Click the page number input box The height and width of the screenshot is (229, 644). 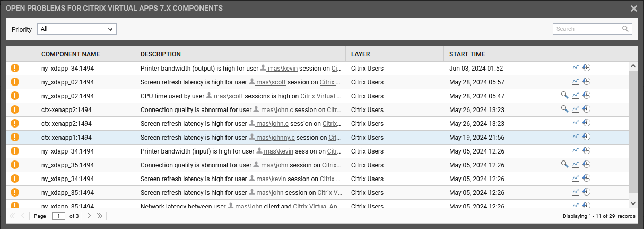58,216
